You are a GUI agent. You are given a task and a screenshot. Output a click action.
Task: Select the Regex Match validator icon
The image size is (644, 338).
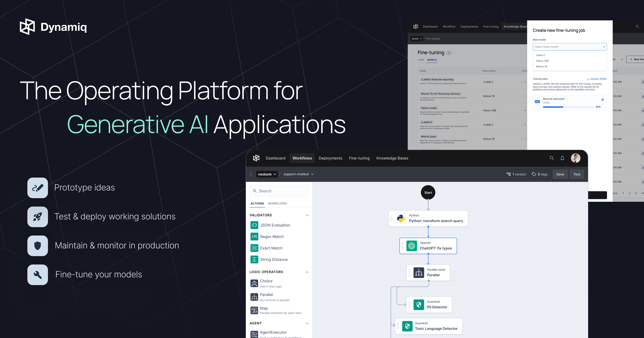point(254,236)
